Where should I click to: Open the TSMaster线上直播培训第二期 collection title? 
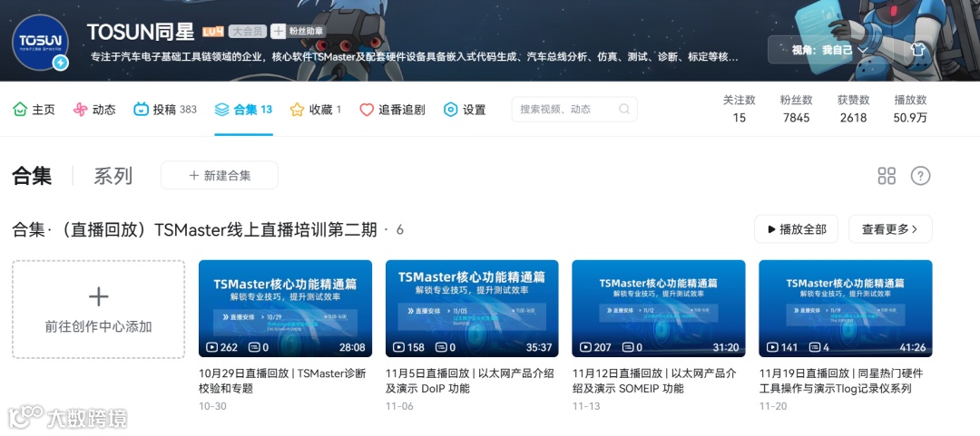(194, 230)
